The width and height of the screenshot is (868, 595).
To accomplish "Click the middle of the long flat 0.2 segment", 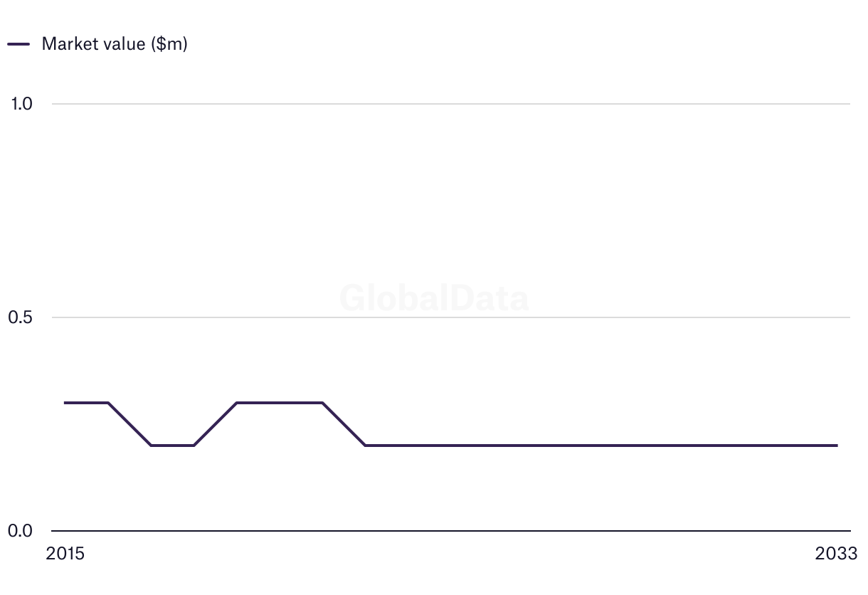I will click(x=601, y=446).
